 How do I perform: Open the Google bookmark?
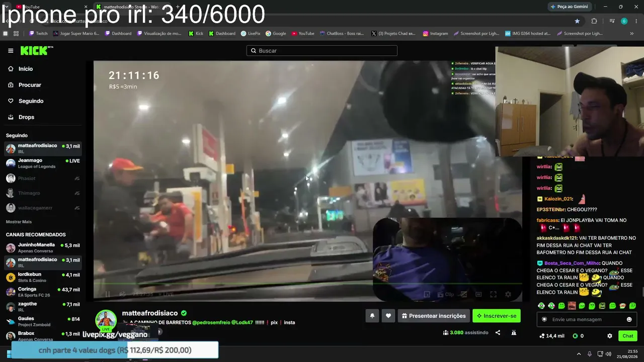click(x=276, y=34)
